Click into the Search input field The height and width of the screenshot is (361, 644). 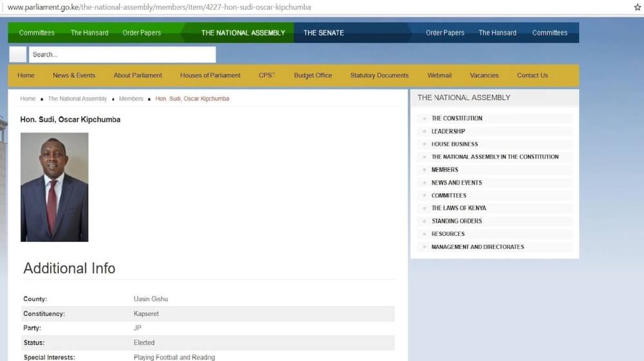pos(122,54)
